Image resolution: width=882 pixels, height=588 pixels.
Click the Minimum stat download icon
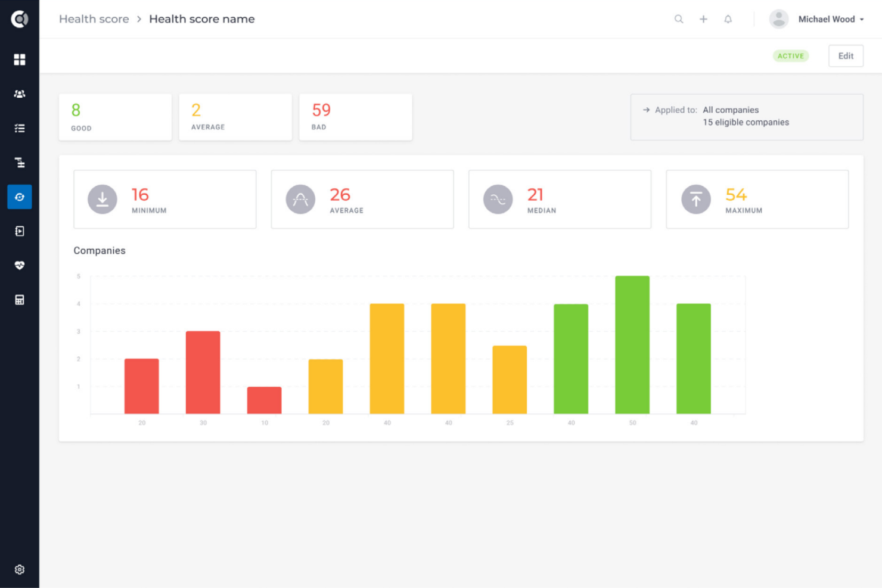[102, 199]
